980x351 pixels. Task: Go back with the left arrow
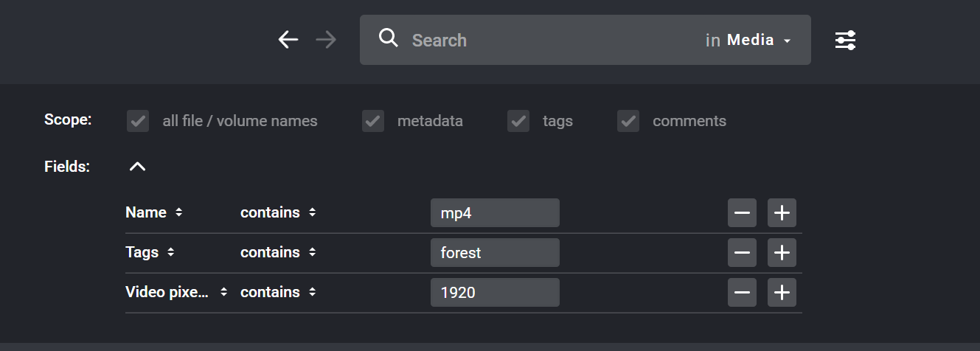tap(288, 40)
